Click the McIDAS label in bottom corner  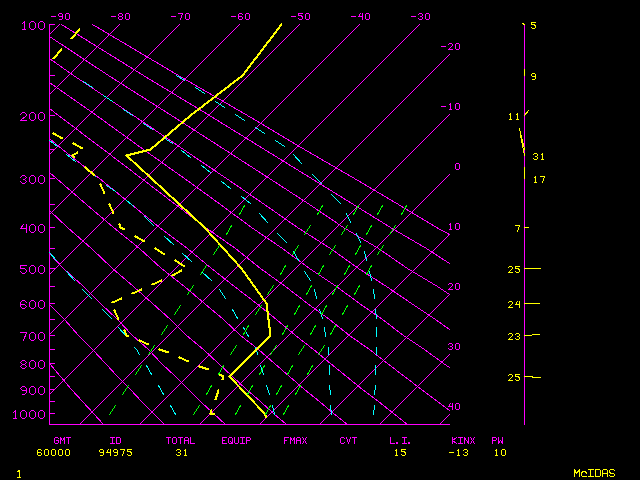[593, 472]
